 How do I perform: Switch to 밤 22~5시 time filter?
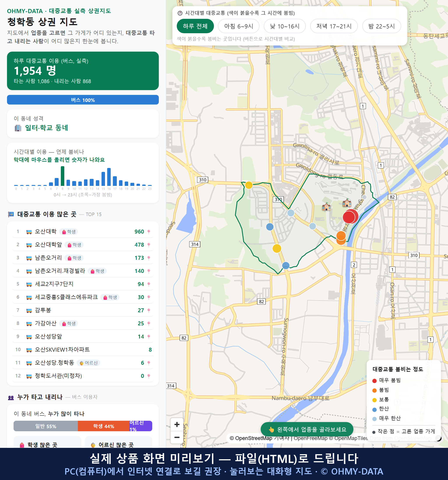point(381,26)
